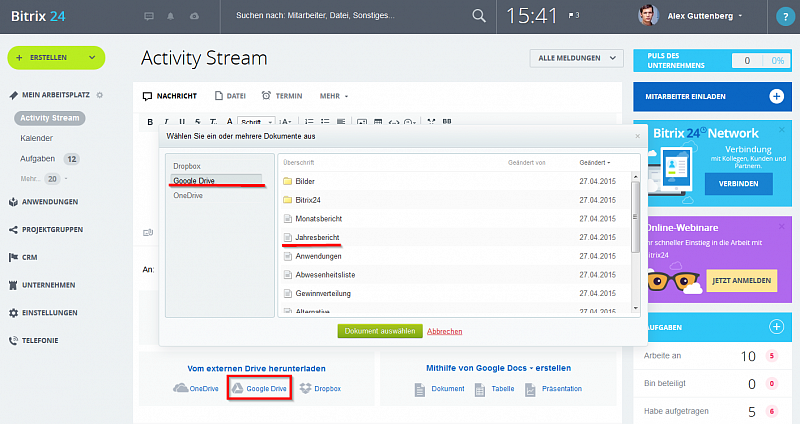Open Schrift font dropdown
The height and width of the screenshot is (424, 800).
(x=256, y=121)
